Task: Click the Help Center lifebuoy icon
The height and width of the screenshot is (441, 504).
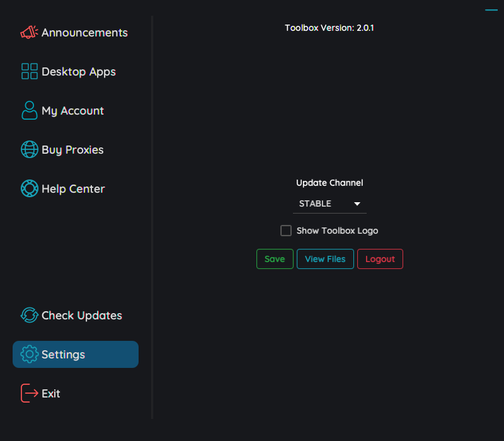Action: (x=29, y=189)
